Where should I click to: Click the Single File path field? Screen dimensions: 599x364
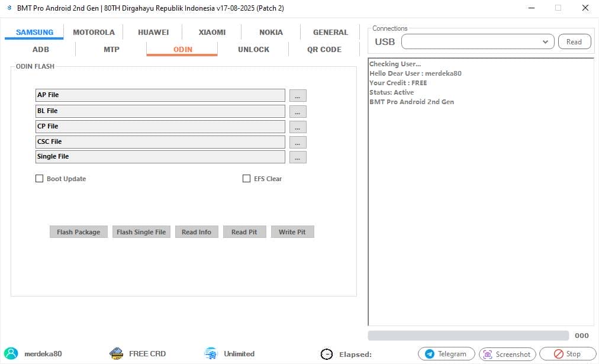tap(160, 157)
